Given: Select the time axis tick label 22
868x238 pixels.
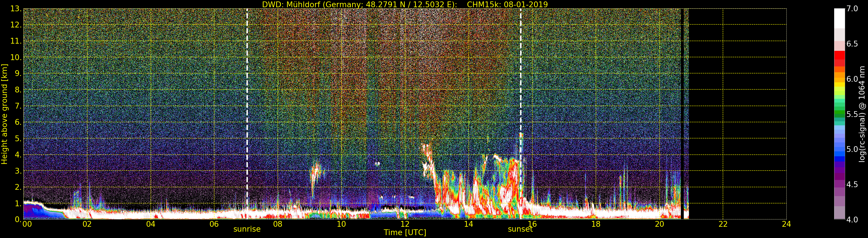Looking at the screenshot, I should point(723,224).
